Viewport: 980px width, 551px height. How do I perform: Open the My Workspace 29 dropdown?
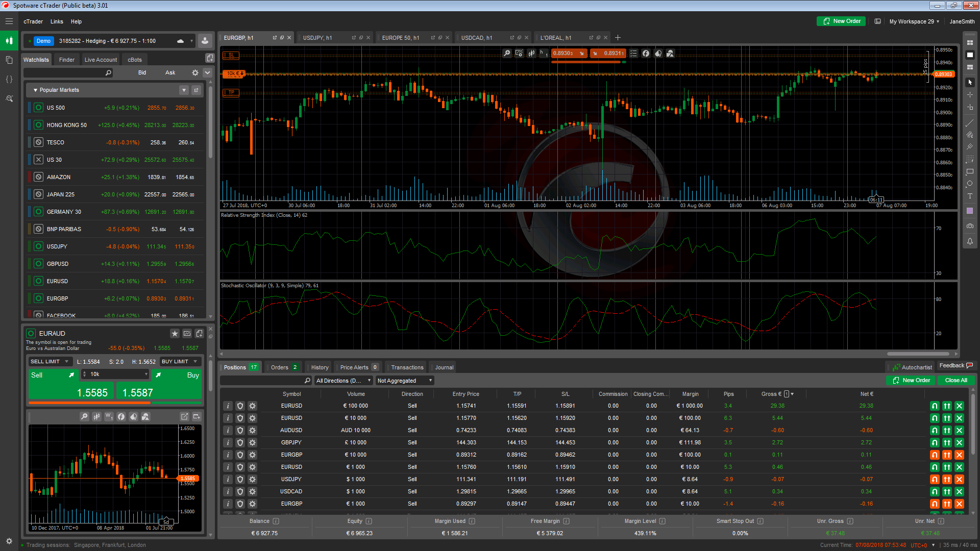[x=914, y=21]
